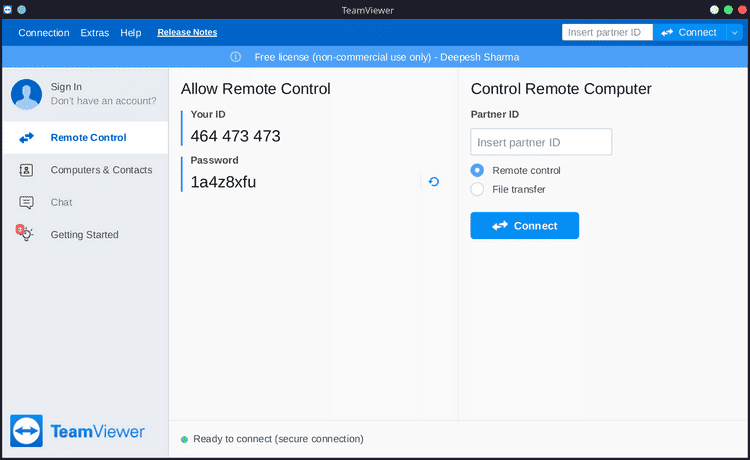The width and height of the screenshot is (750, 460).
Task: Open the Chat icon in sidebar
Action: (x=27, y=202)
